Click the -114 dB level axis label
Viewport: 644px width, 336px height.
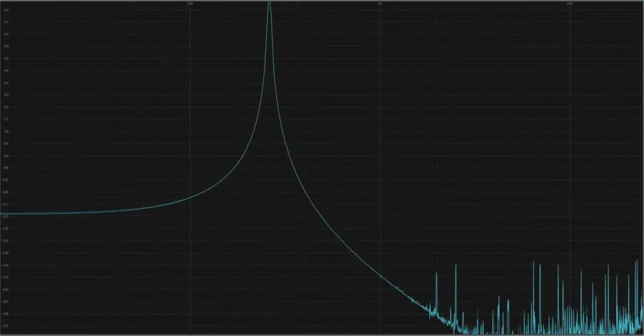click(x=6, y=204)
